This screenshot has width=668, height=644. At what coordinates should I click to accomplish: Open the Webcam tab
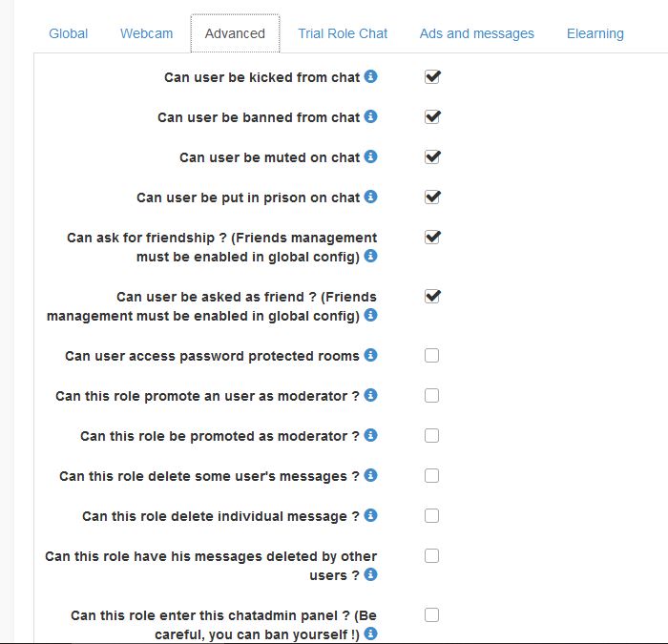147,33
